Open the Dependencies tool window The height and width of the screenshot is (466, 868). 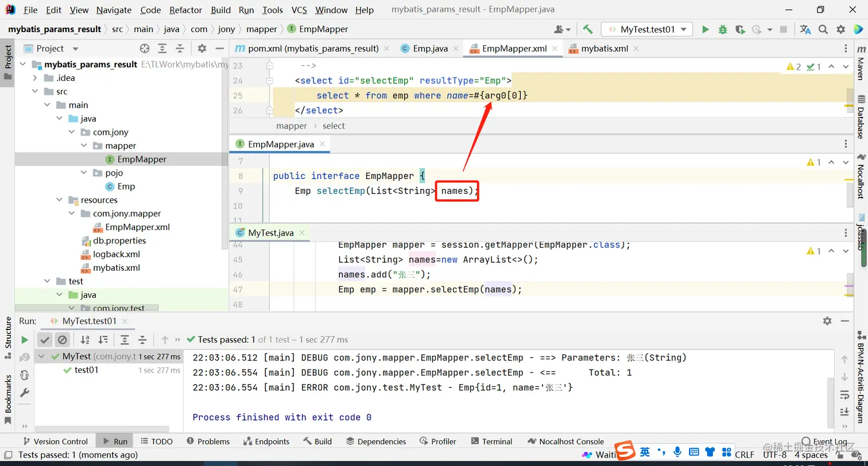tap(376, 441)
